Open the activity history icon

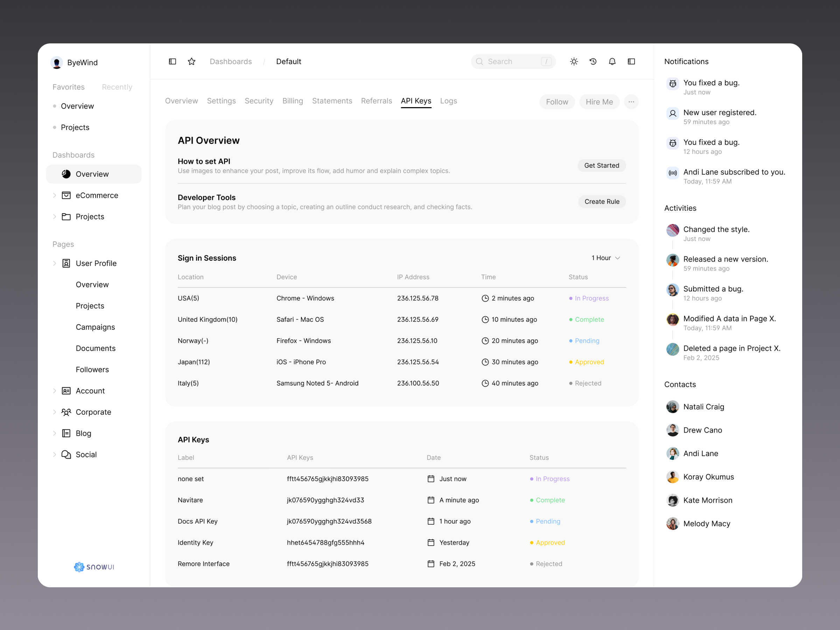point(593,61)
